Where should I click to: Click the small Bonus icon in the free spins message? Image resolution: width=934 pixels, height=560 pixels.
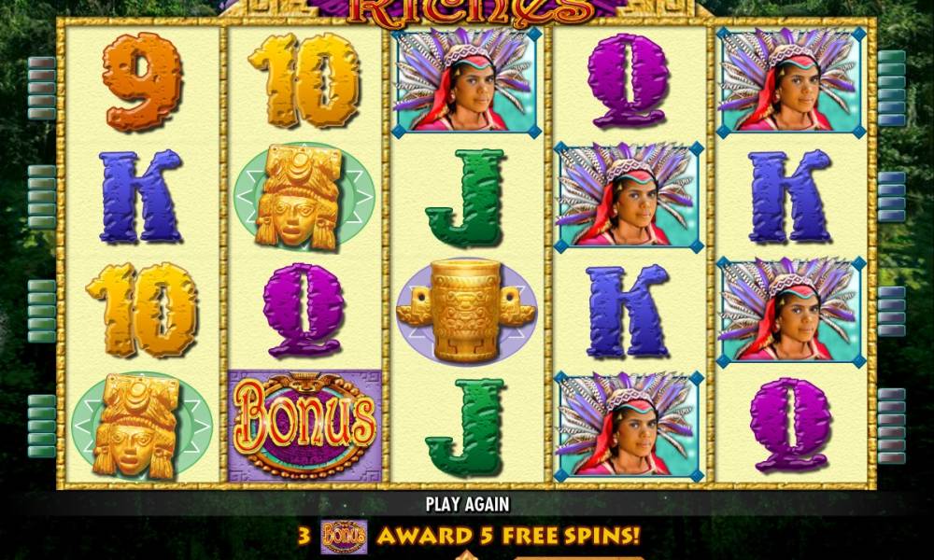[344, 537]
